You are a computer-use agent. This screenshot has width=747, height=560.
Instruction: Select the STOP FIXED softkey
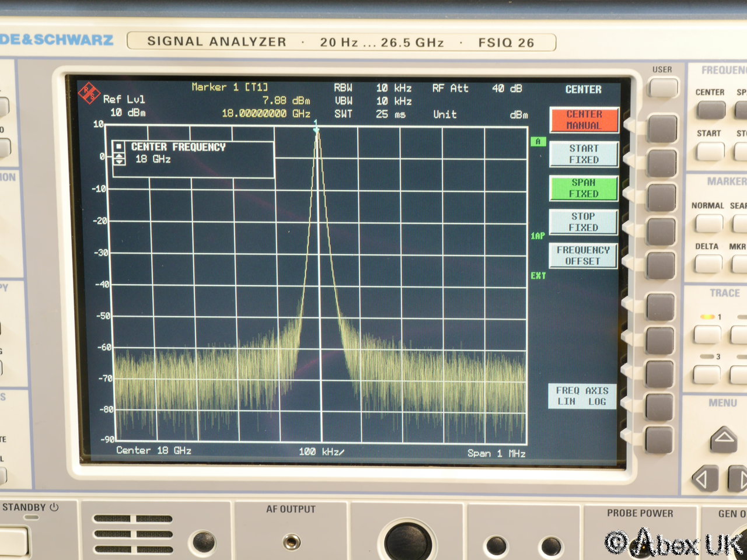583,222
